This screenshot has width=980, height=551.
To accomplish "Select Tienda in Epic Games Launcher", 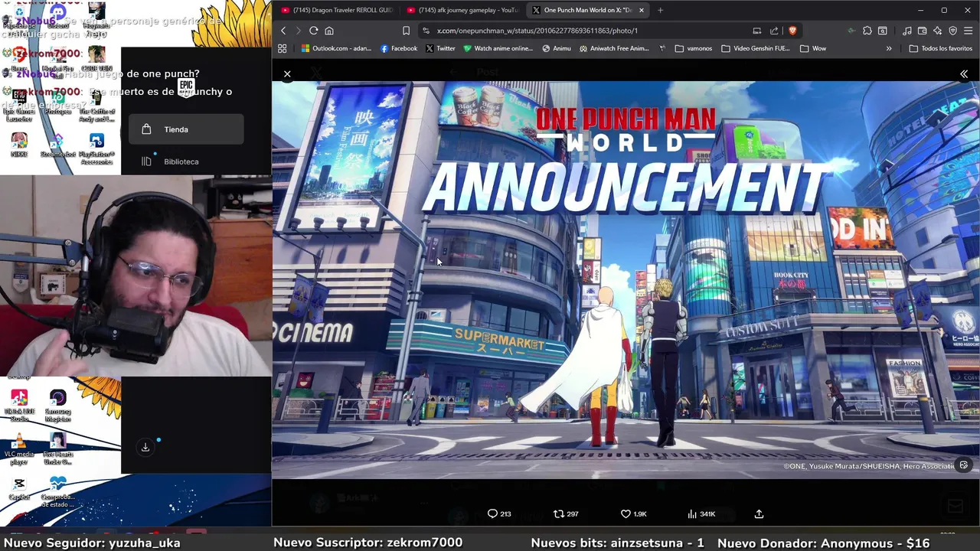I will (186, 129).
